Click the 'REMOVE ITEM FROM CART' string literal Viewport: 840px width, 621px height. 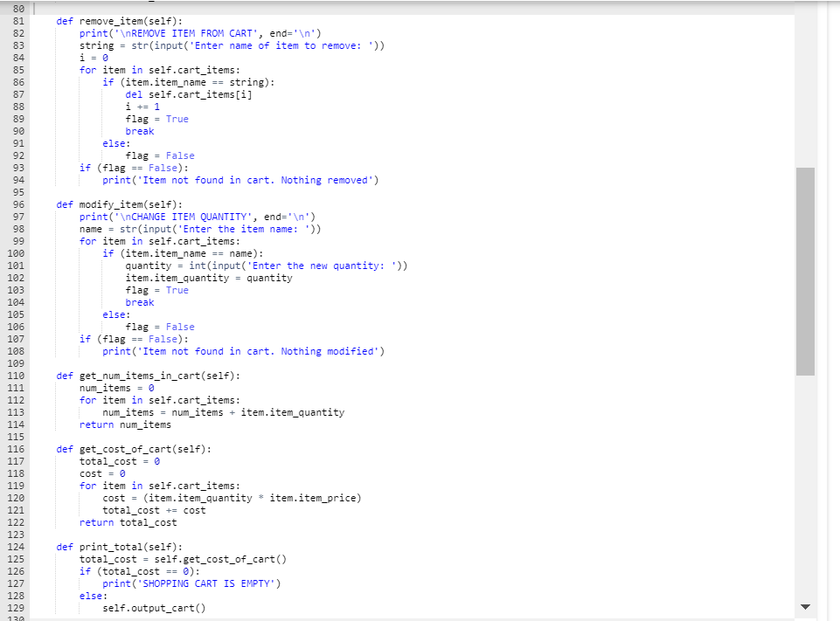click(x=166, y=33)
